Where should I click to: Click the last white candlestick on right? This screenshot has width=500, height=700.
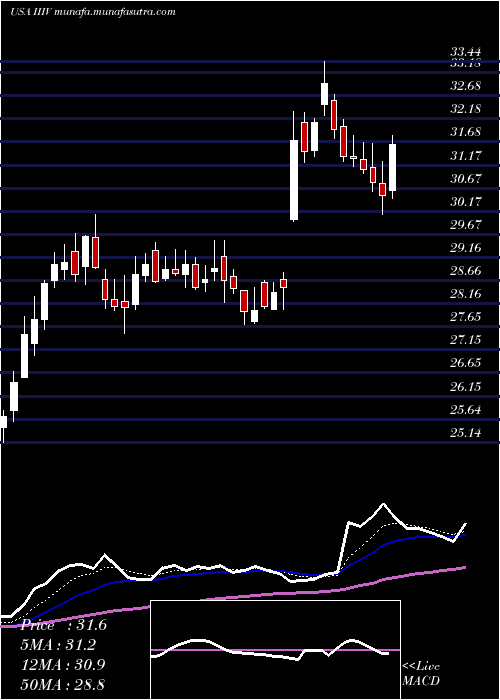[x=393, y=167]
